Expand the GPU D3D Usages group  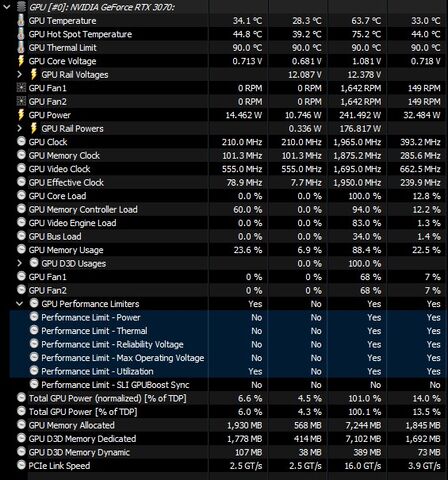(x=19, y=263)
